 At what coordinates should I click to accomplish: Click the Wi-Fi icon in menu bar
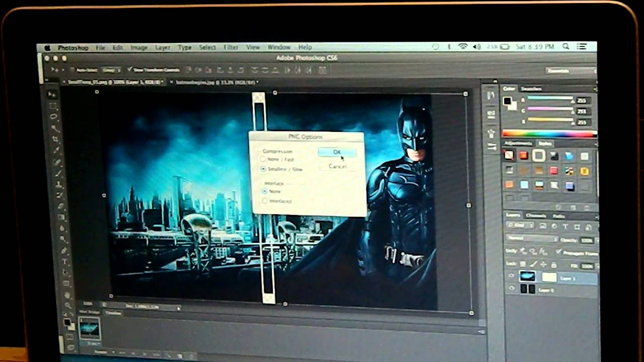click(462, 46)
